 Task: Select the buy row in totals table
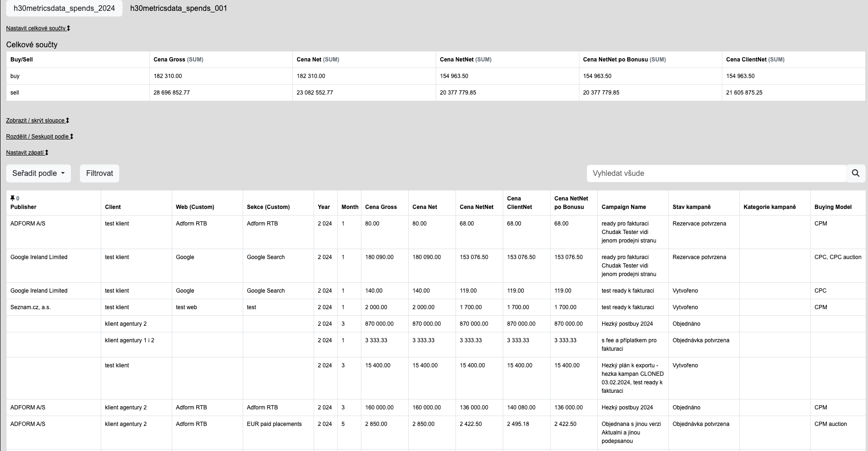pos(436,76)
